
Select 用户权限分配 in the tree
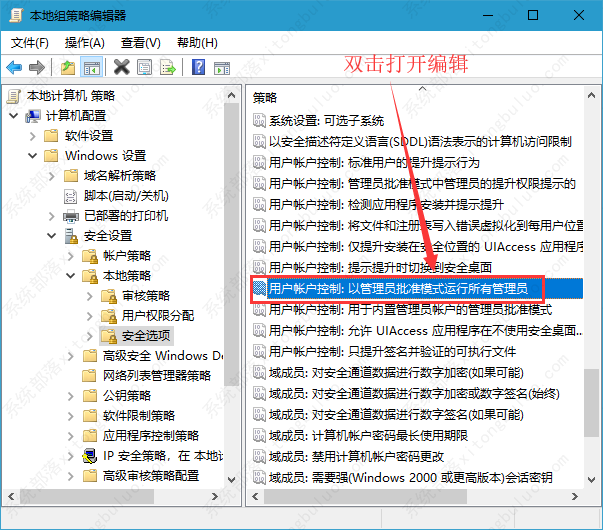158,315
